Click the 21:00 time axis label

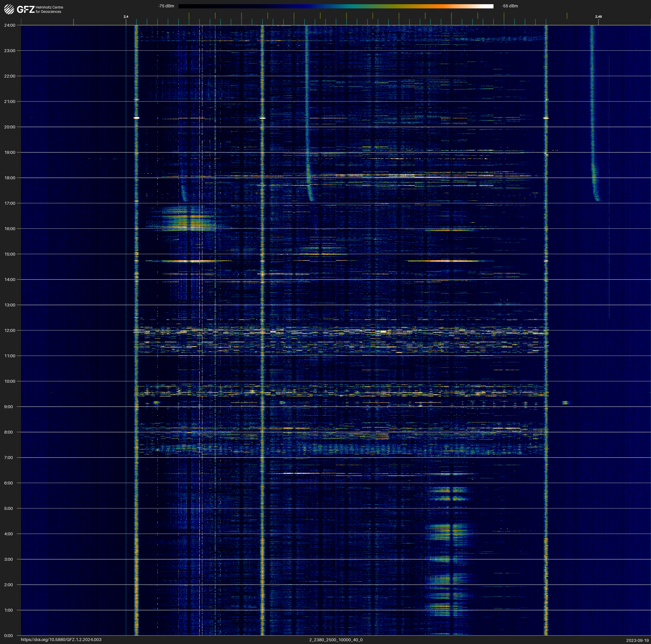tap(10, 102)
